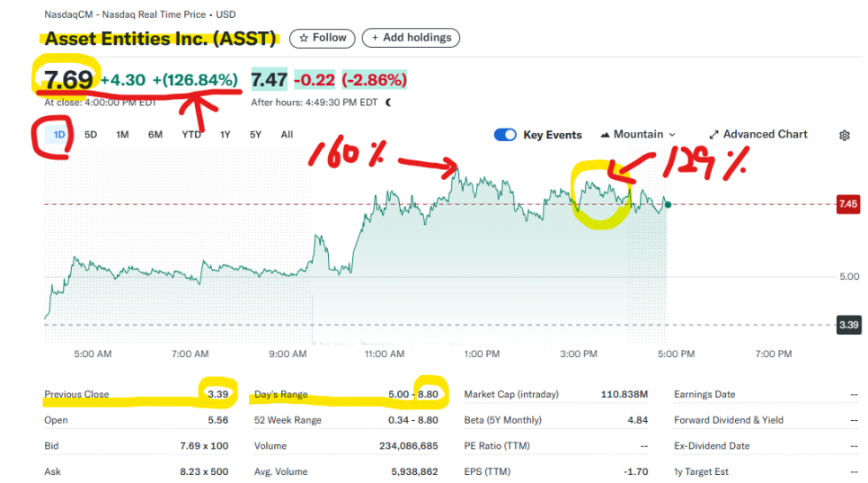Click the Advanced Chart expand icon
The image size is (868, 483).
(x=713, y=135)
